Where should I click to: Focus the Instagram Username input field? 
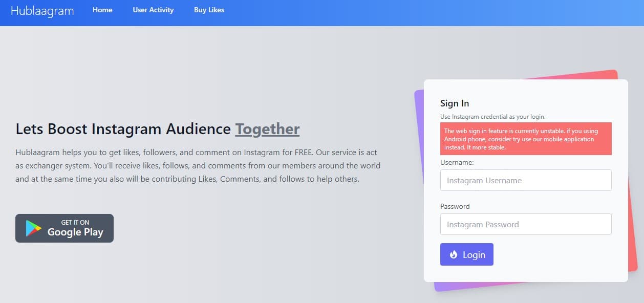(526, 180)
